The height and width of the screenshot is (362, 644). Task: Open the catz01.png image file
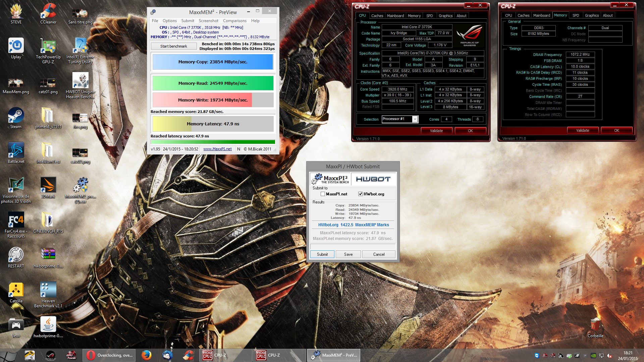48,86
